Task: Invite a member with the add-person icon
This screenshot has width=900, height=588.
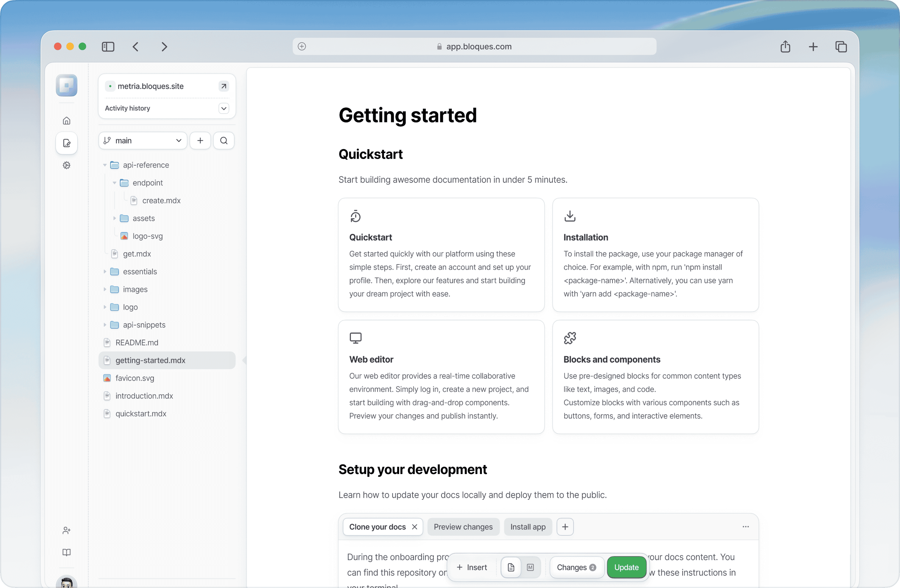Action: click(67, 530)
